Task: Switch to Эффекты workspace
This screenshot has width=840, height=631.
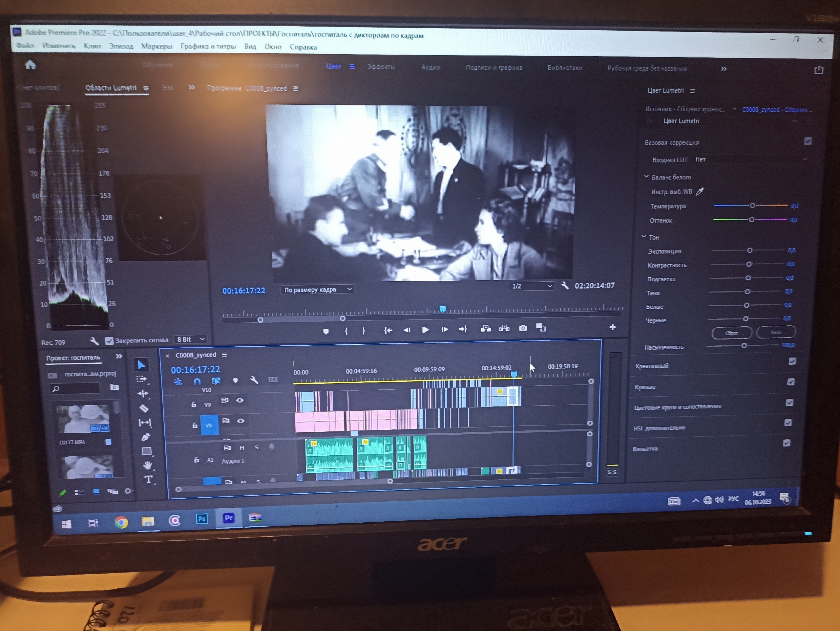Action: [381, 66]
